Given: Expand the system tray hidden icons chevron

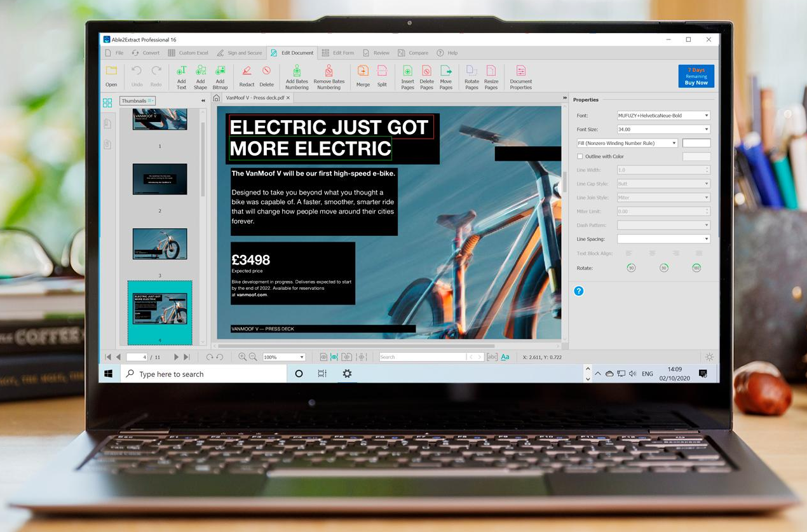Looking at the screenshot, I should [597, 374].
